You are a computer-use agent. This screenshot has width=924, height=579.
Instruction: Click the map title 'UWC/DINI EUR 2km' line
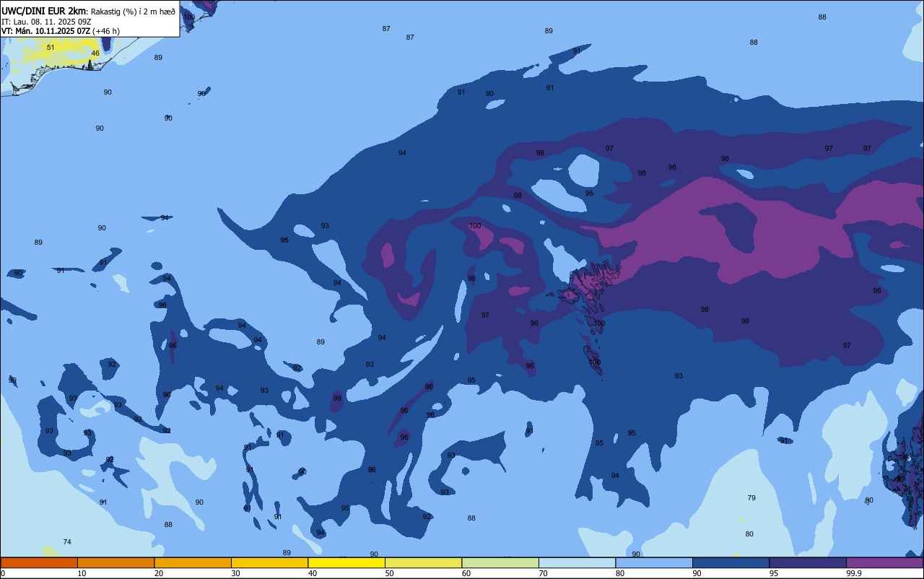[89, 11]
